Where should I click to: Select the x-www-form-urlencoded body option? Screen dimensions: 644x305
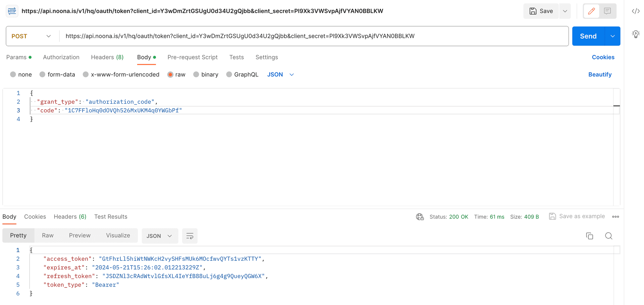click(121, 74)
